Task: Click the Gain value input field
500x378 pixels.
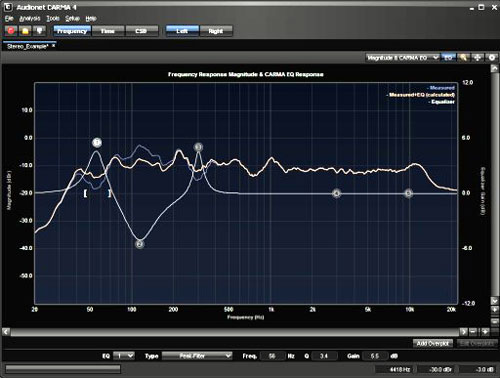Action: 375,356
